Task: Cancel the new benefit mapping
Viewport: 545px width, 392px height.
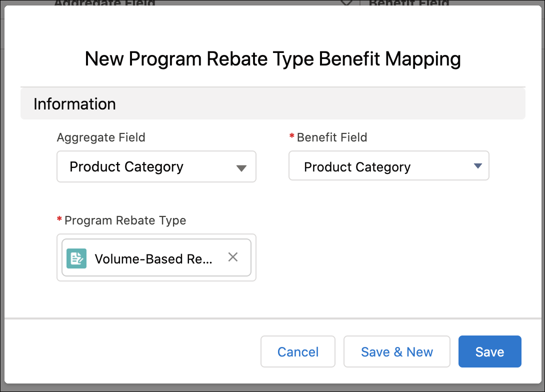Action: coord(297,351)
